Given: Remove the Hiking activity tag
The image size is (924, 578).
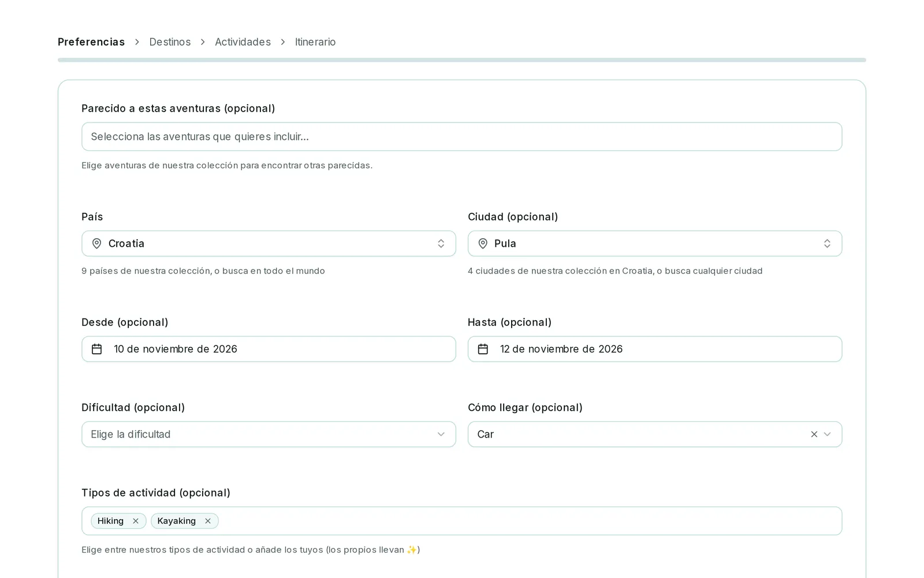Looking at the screenshot, I should pyautogui.click(x=136, y=521).
